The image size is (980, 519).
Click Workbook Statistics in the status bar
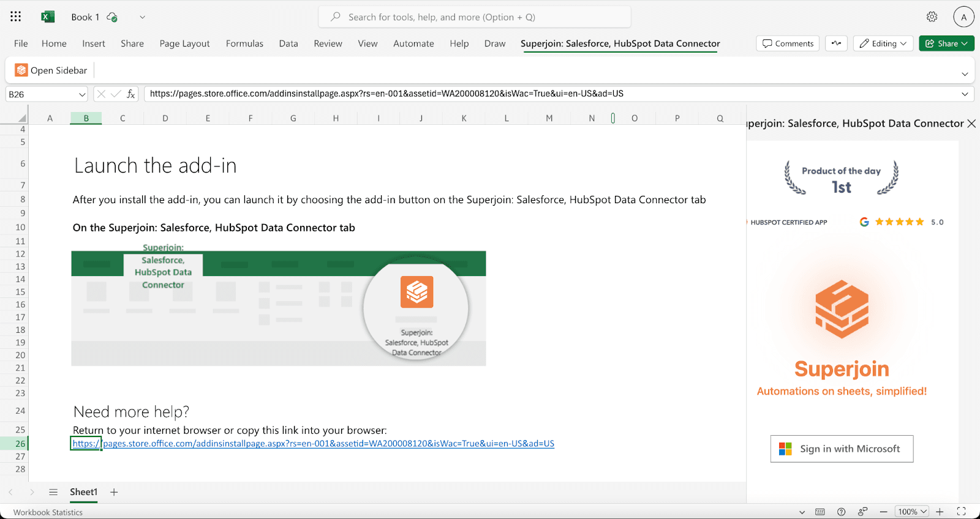coord(48,512)
